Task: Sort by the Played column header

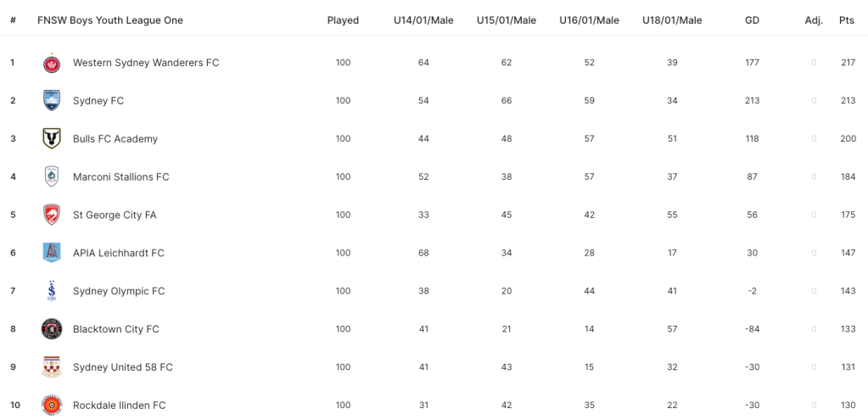Action: [x=344, y=20]
